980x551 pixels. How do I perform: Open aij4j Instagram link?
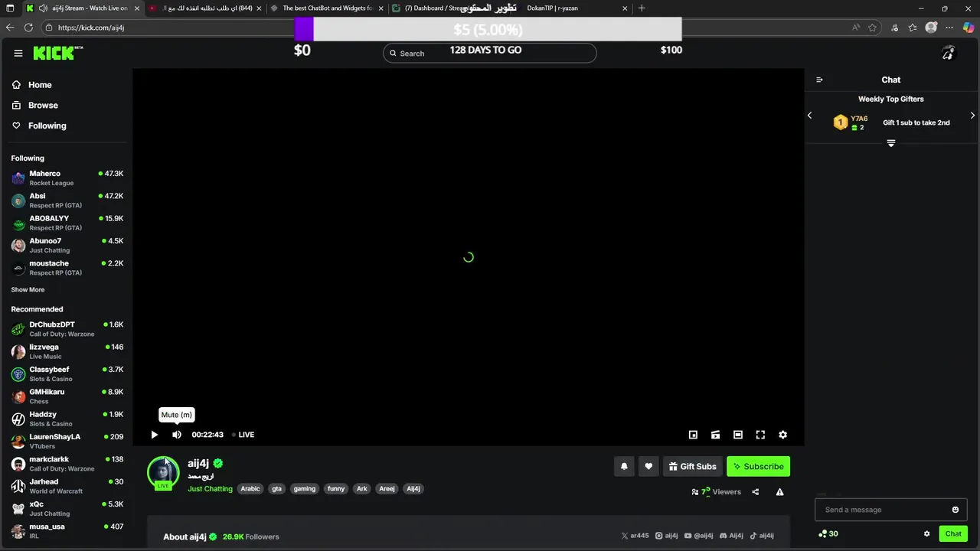(x=667, y=536)
